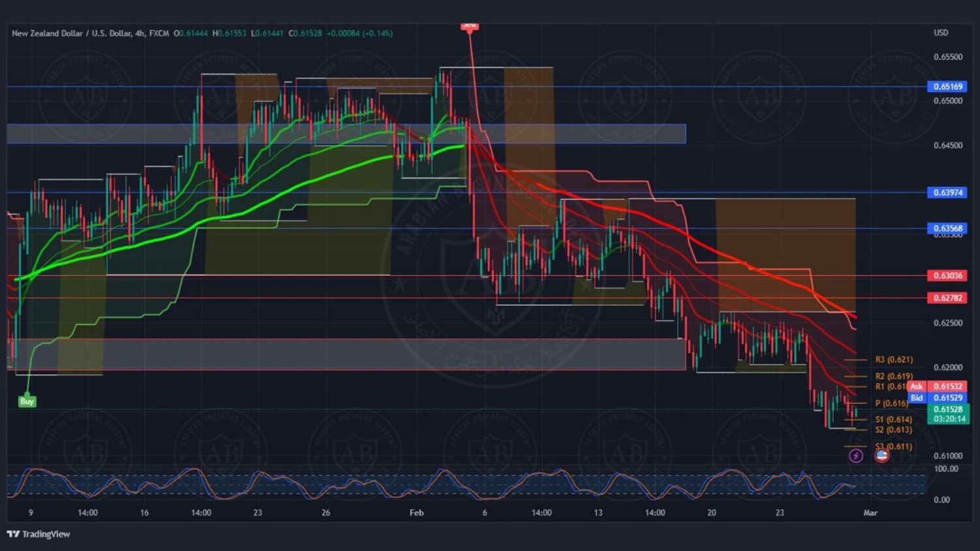Select the 0.65169 blue price label
The height and width of the screenshot is (551, 980).
[947, 86]
